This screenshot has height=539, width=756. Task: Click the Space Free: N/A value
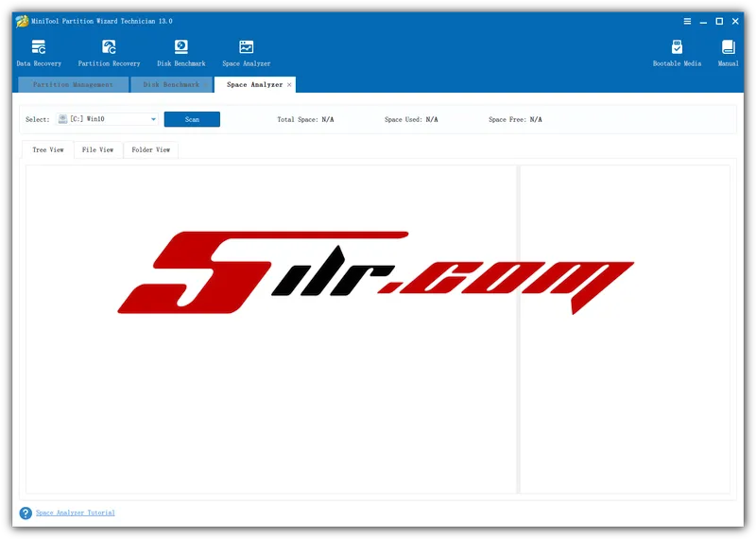click(515, 120)
